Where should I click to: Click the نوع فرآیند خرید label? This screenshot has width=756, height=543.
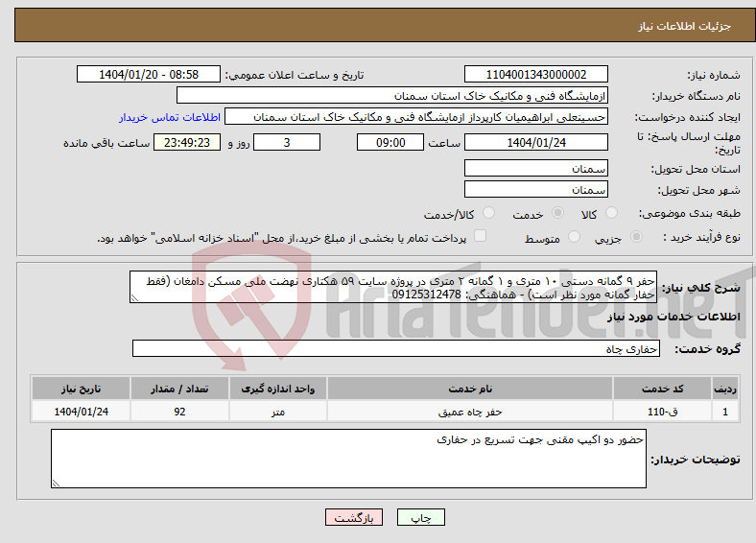click(x=701, y=237)
